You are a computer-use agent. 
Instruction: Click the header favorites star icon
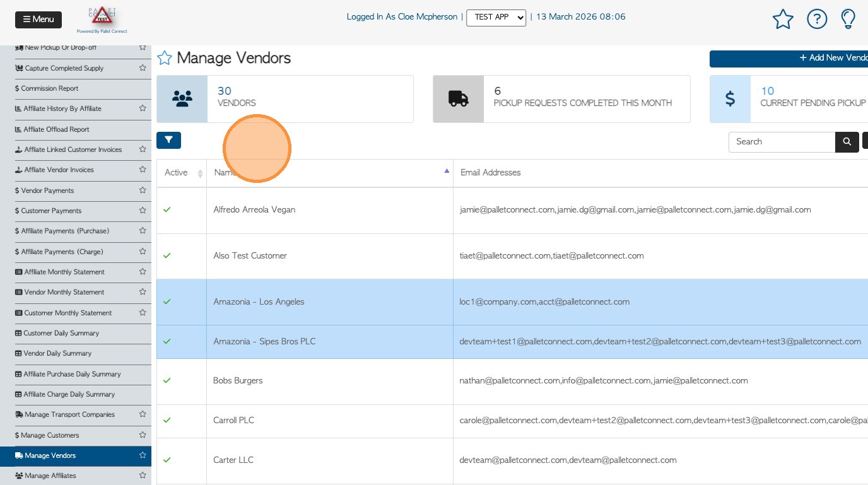point(783,20)
